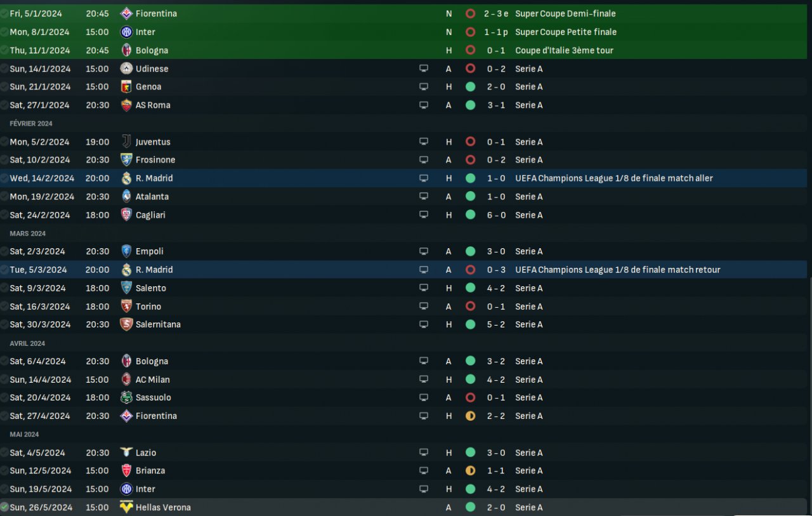The image size is (812, 516).
Task: Click the draw indicator for Brianza match
Action: coord(470,471)
